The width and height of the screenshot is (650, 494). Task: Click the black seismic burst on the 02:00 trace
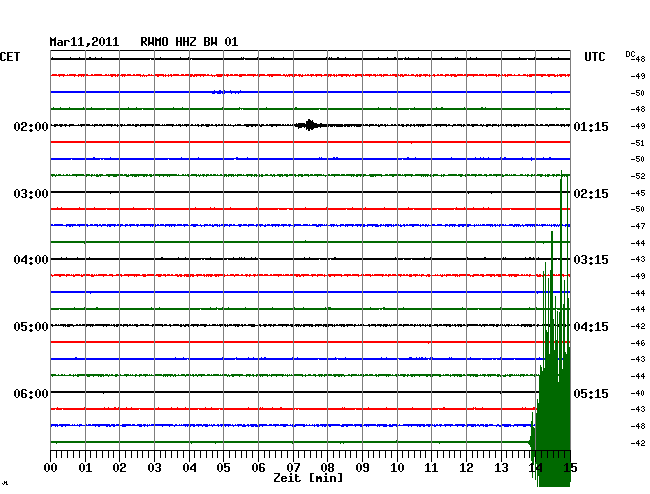click(310, 125)
